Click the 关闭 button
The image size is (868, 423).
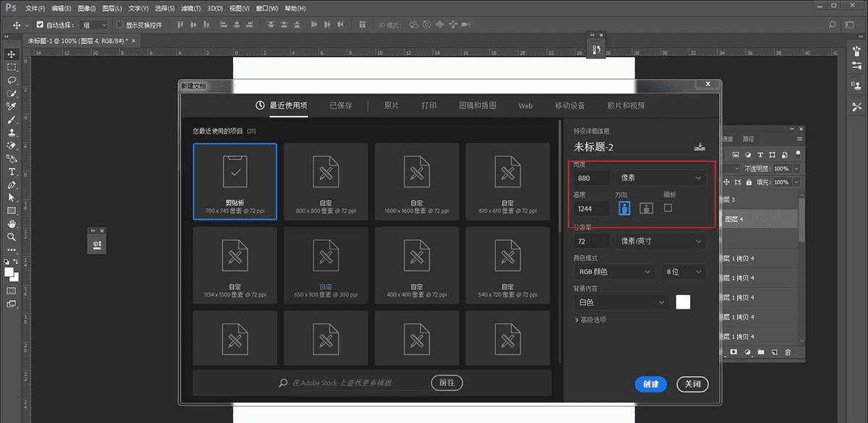coord(692,384)
